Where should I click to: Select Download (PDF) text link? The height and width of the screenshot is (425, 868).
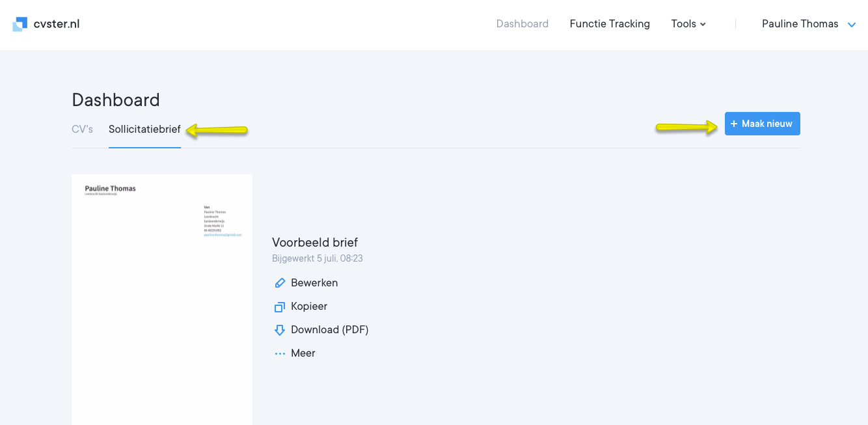(x=329, y=330)
